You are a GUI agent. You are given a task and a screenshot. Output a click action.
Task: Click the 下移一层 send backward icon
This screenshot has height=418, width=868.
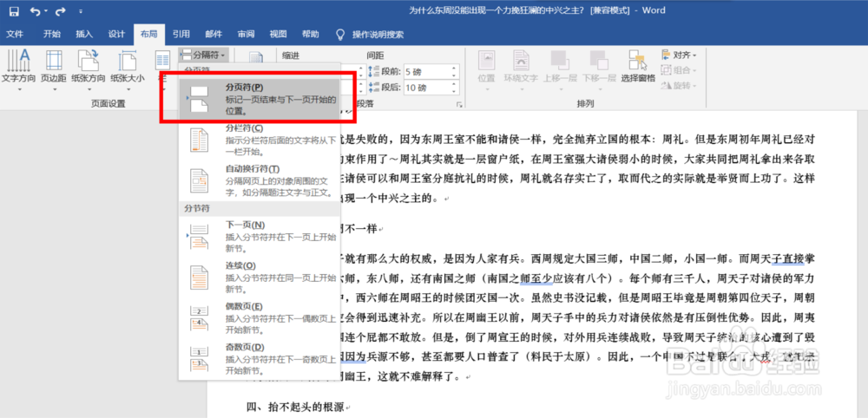[598, 60]
